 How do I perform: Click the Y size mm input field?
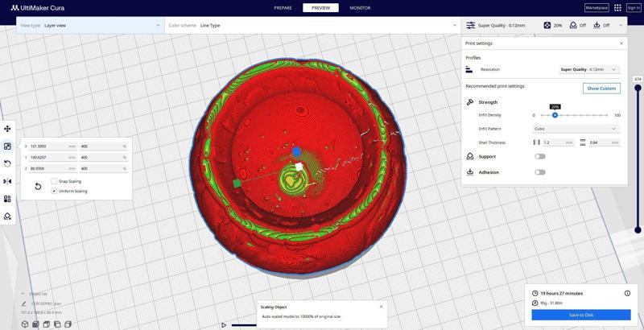pyautogui.click(x=53, y=157)
